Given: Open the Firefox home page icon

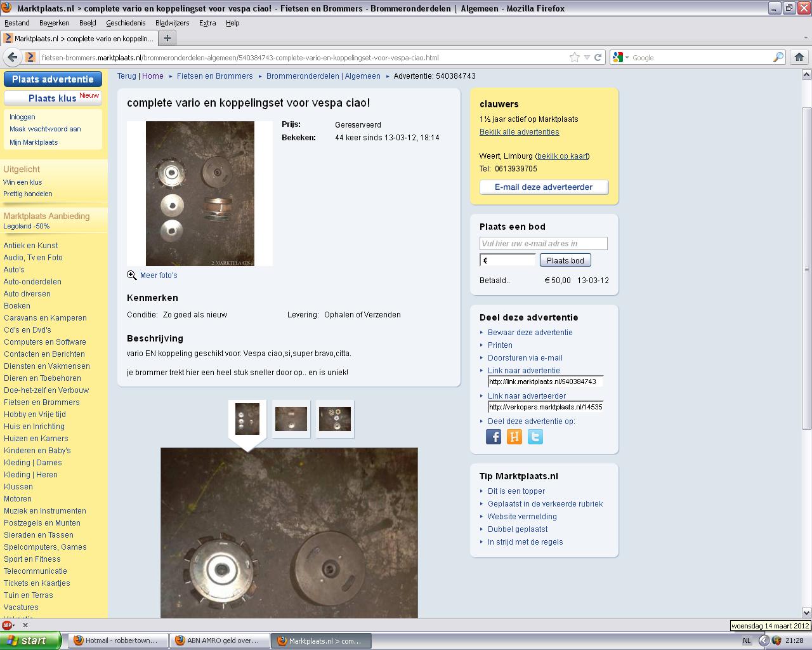Looking at the screenshot, I should click(x=799, y=57).
